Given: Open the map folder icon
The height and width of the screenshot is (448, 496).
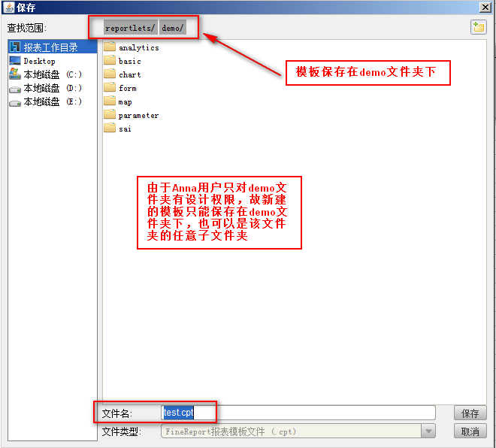Looking at the screenshot, I should pos(110,101).
